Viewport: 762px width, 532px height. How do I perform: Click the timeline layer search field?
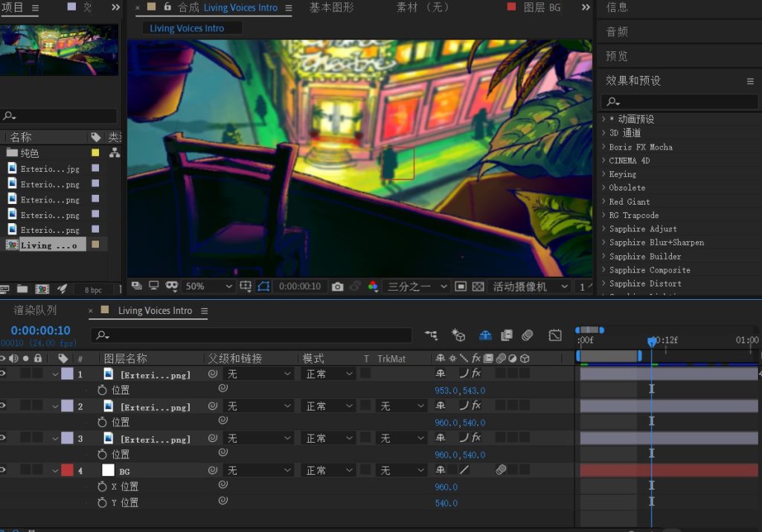(x=252, y=335)
